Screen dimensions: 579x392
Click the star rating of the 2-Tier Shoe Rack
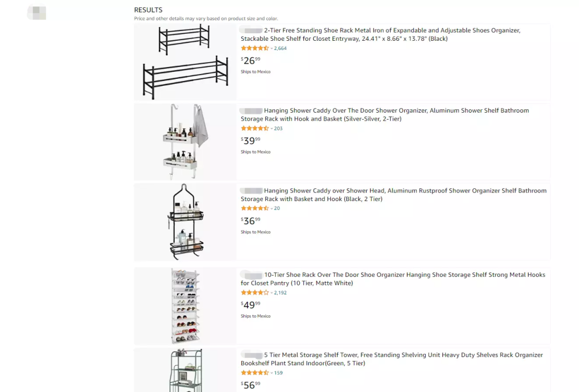[x=255, y=48]
